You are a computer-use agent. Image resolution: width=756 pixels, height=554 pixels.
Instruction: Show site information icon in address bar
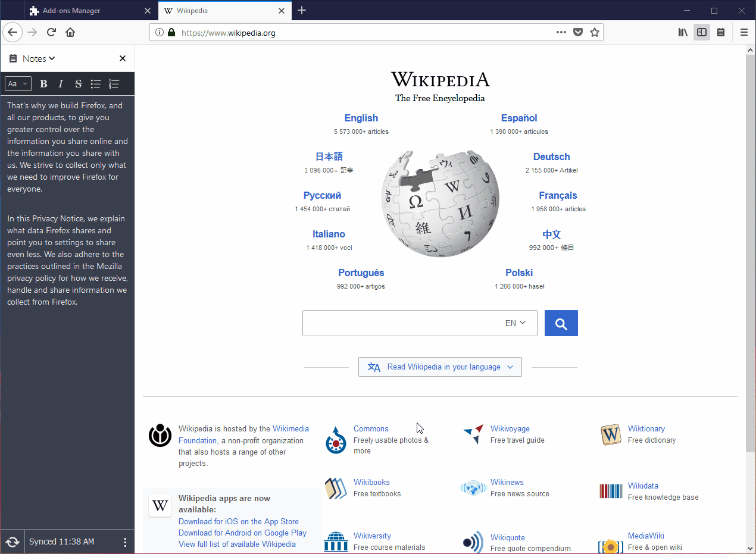point(159,33)
